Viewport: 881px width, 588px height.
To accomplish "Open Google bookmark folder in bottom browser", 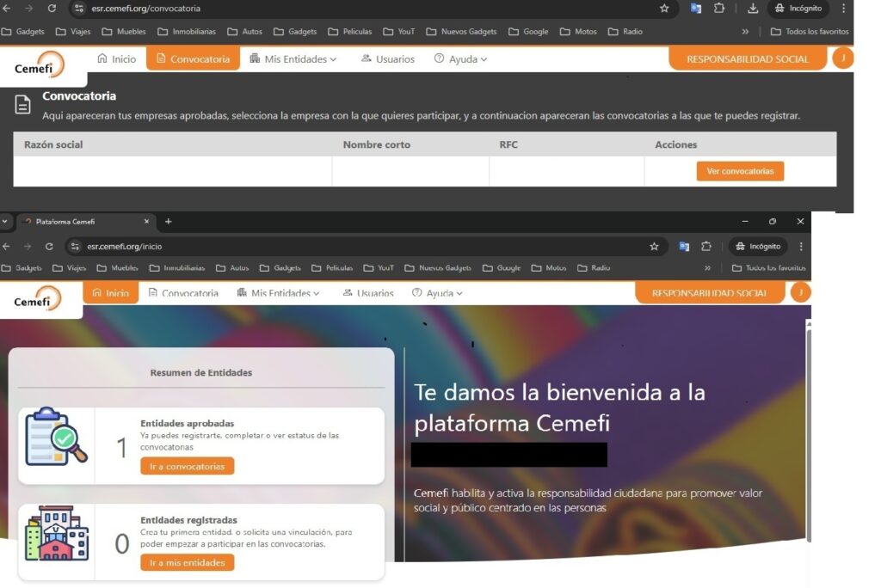I will (502, 268).
